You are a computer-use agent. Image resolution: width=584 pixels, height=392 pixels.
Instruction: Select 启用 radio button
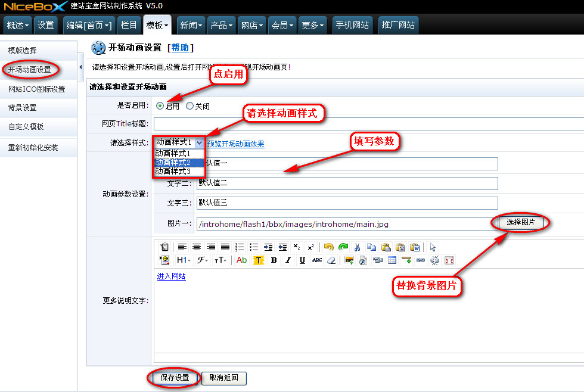click(x=160, y=106)
